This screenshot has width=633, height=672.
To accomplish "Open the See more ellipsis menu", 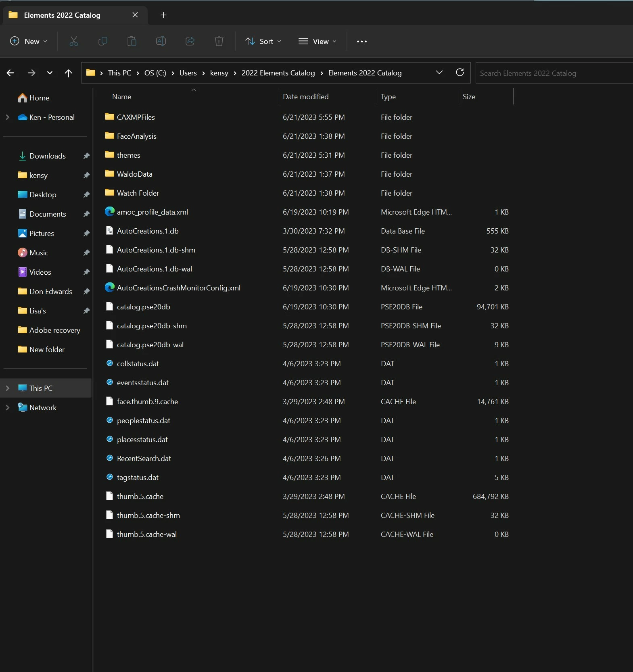I will (362, 41).
